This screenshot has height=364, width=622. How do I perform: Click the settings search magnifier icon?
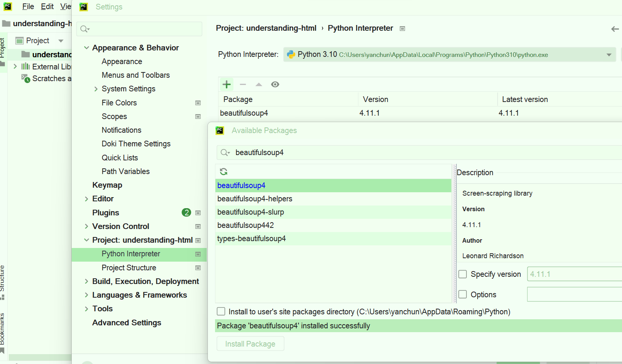(x=85, y=29)
